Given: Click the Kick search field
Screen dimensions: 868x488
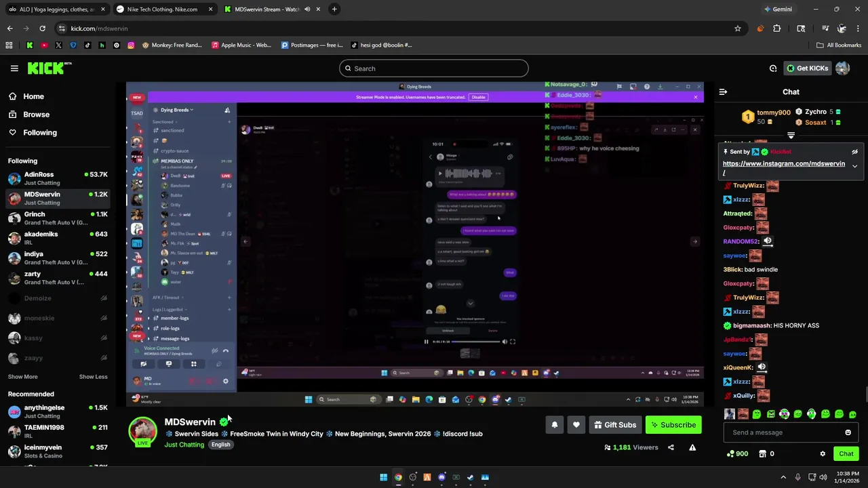Looking at the screenshot, I should (x=434, y=68).
